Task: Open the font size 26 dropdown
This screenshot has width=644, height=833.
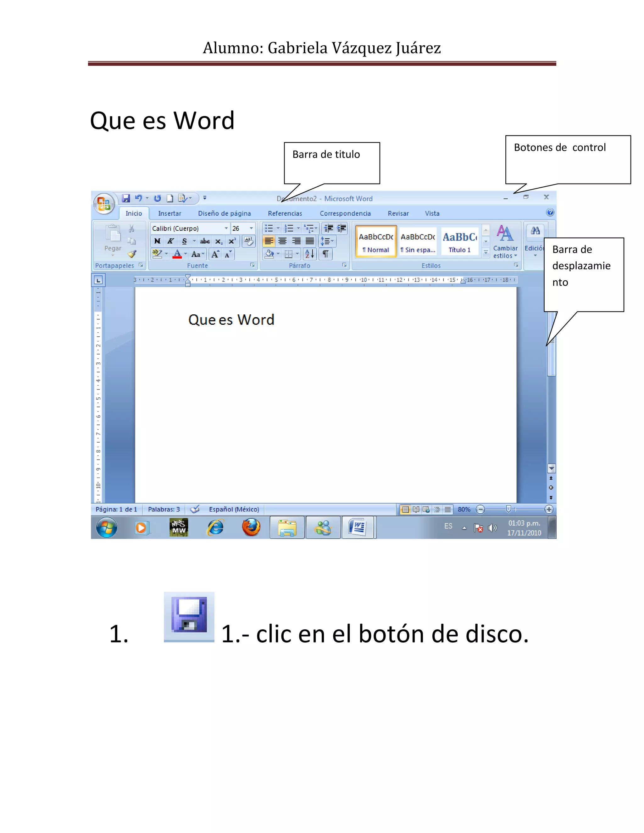Action: click(251, 229)
